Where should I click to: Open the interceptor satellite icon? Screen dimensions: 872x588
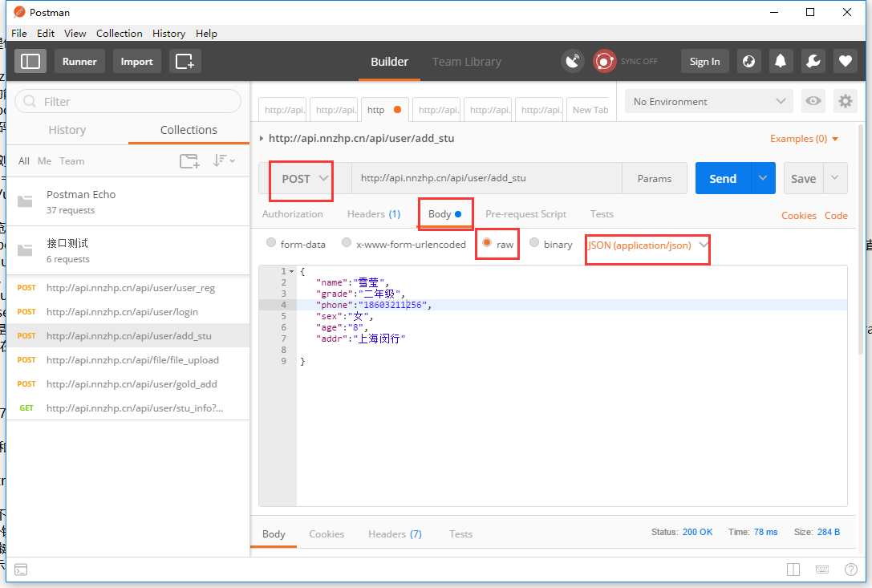click(573, 61)
